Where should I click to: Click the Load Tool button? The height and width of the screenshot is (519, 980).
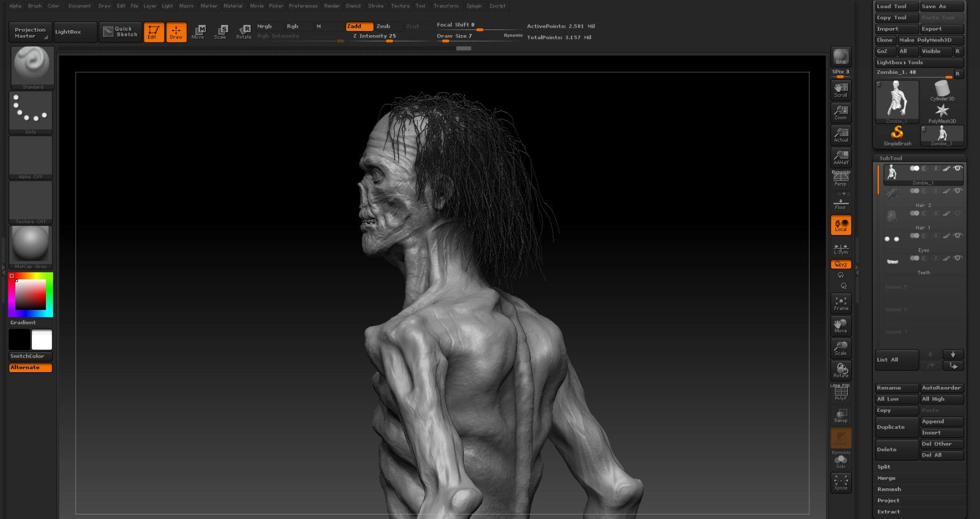coord(895,6)
